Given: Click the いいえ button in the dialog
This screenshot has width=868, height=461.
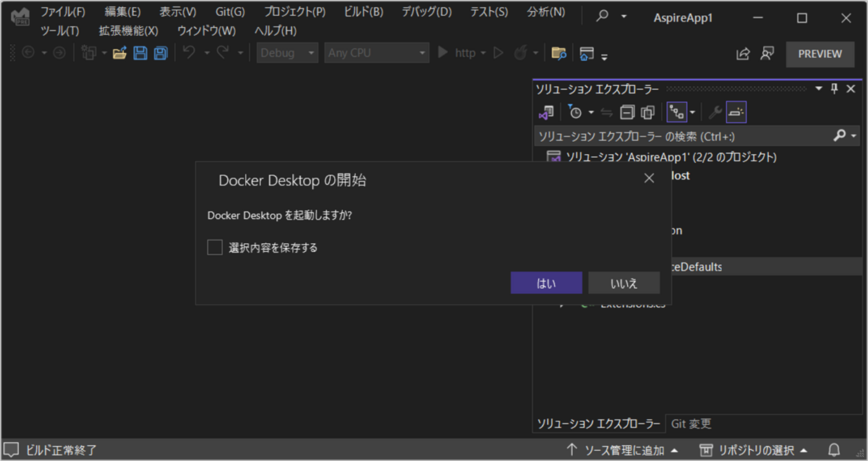Looking at the screenshot, I should pyautogui.click(x=624, y=284).
